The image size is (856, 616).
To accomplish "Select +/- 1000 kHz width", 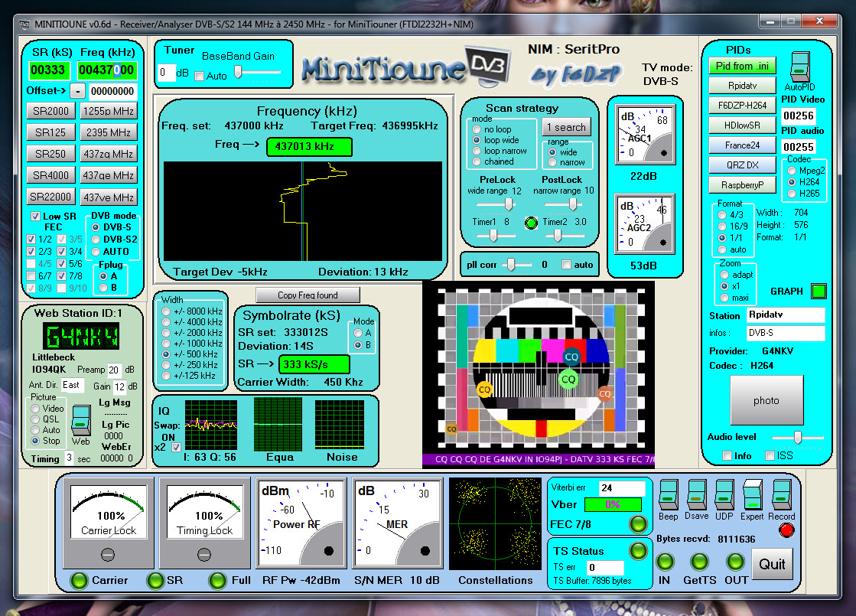I will 165,344.
